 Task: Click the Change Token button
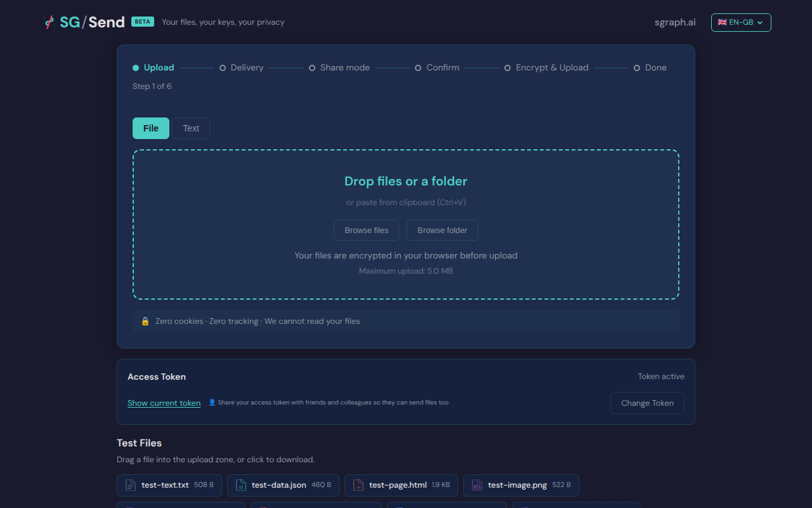click(647, 403)
